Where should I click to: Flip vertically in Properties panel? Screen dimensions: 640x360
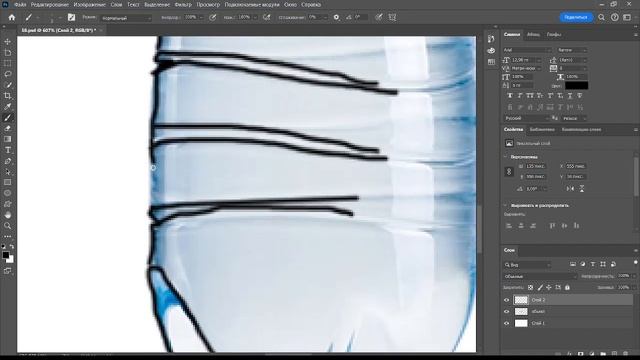click(582, 189)
